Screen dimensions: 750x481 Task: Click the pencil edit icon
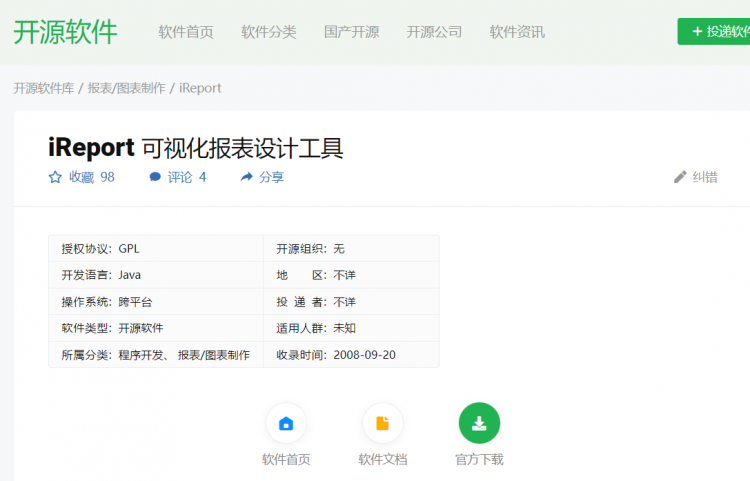[x=680, y=177]
